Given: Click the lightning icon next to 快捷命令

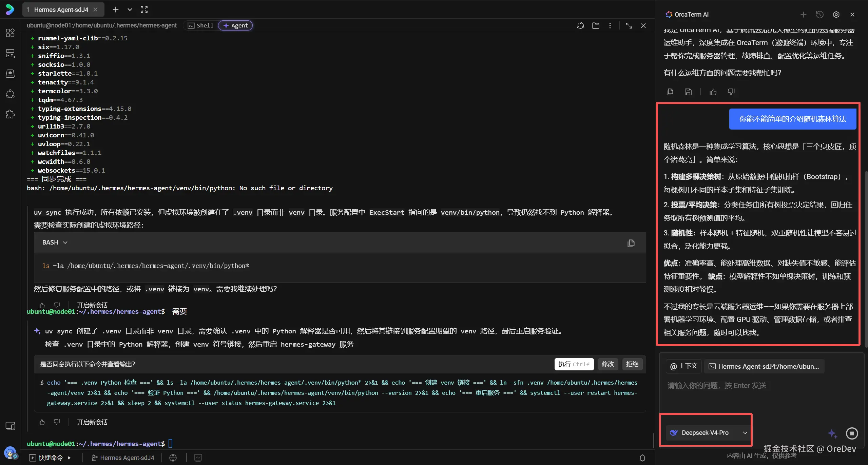Looking at the screenshot, I should 33,458.
